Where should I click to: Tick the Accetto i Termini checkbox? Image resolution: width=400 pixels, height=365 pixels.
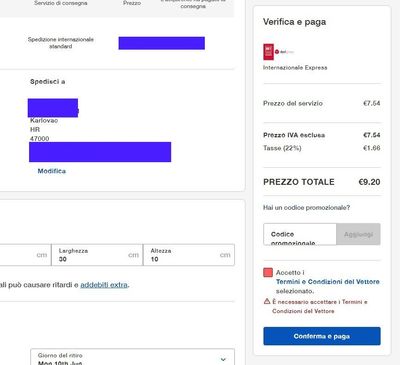pyautogui.click(x=268, y=273)
